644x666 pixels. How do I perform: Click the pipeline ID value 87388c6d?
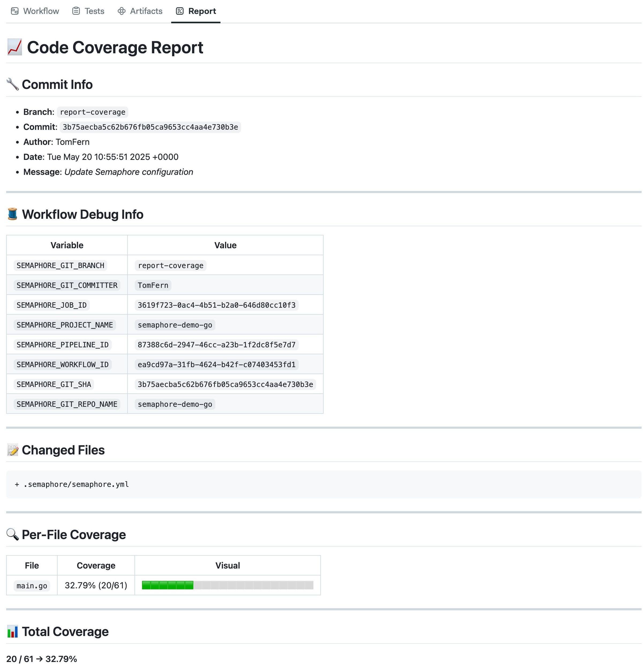point(216,345)
